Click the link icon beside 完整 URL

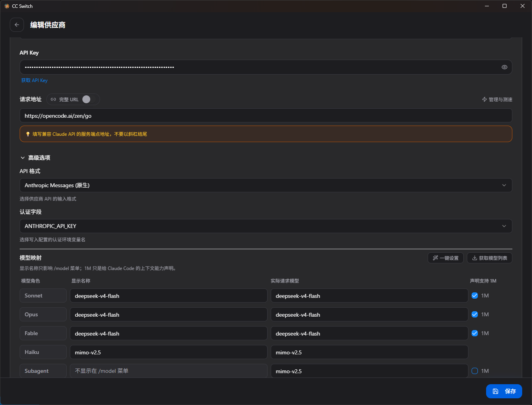53,99
